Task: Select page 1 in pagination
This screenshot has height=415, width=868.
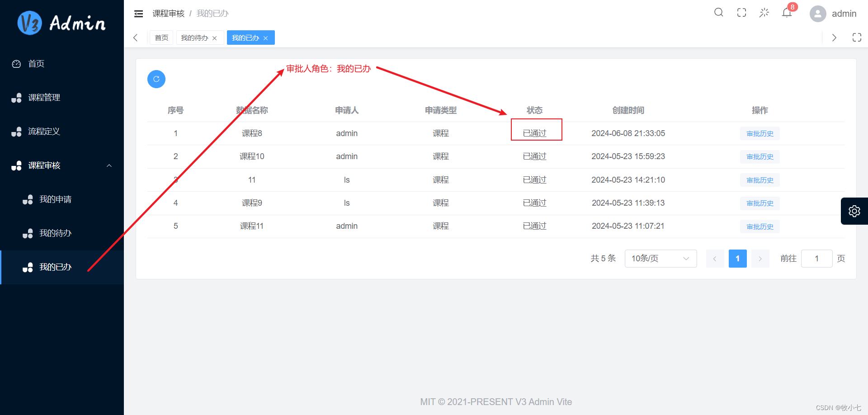Action: [x=737, y=259]
